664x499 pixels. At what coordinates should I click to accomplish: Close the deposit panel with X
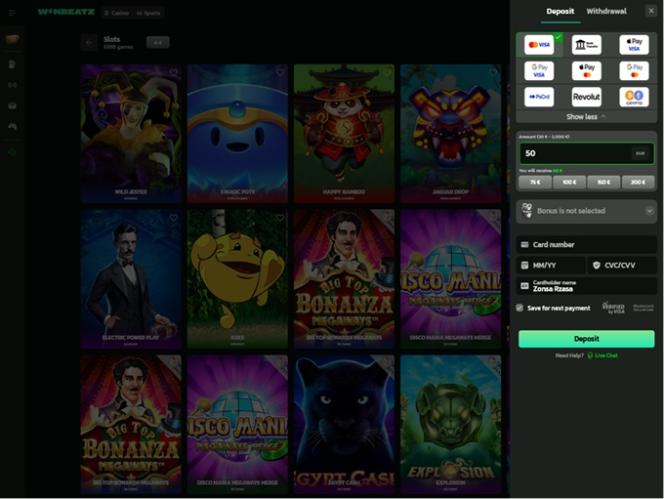click(x=651, y=11)
